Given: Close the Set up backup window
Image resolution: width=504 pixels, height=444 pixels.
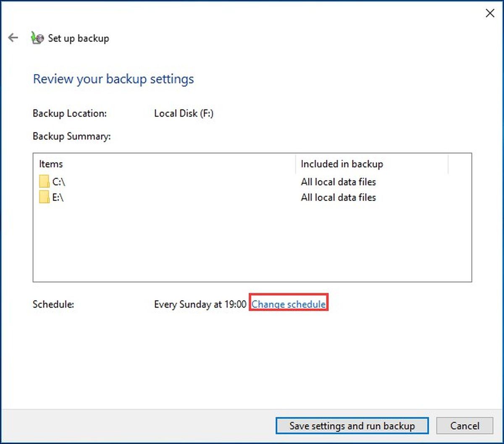Looking at the screenshot, I should click(490, 13).
